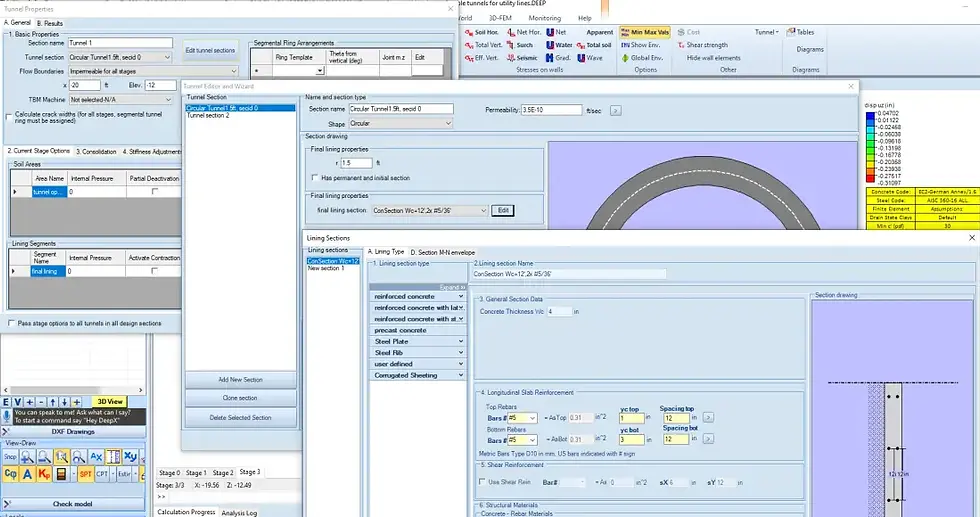Toggle Partial Deactivation for tunnel opening

(x=154, y=192)
